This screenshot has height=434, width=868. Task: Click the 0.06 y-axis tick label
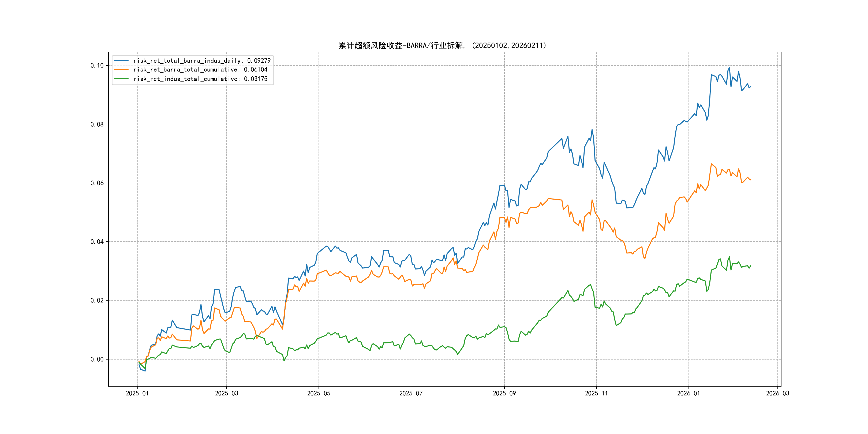point(97,183)
